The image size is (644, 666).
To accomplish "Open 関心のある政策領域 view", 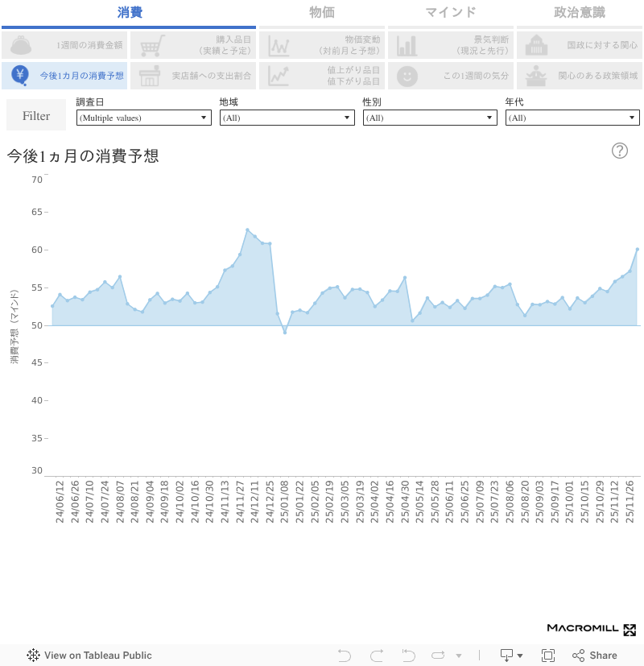I will click(x=579, y=76).
